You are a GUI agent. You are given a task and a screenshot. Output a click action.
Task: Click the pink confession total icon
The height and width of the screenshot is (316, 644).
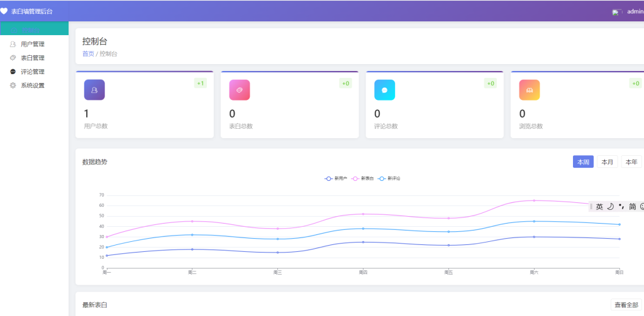click(240, 90)
